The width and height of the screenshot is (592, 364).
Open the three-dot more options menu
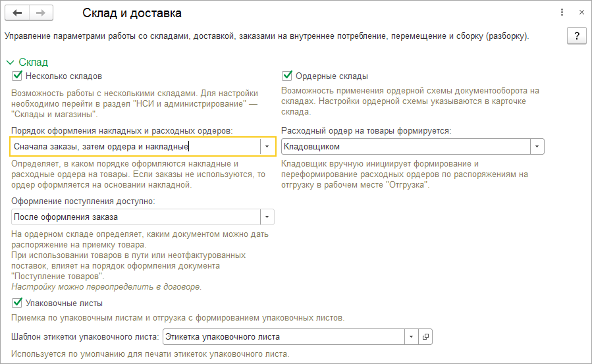[x=562, y=13]
